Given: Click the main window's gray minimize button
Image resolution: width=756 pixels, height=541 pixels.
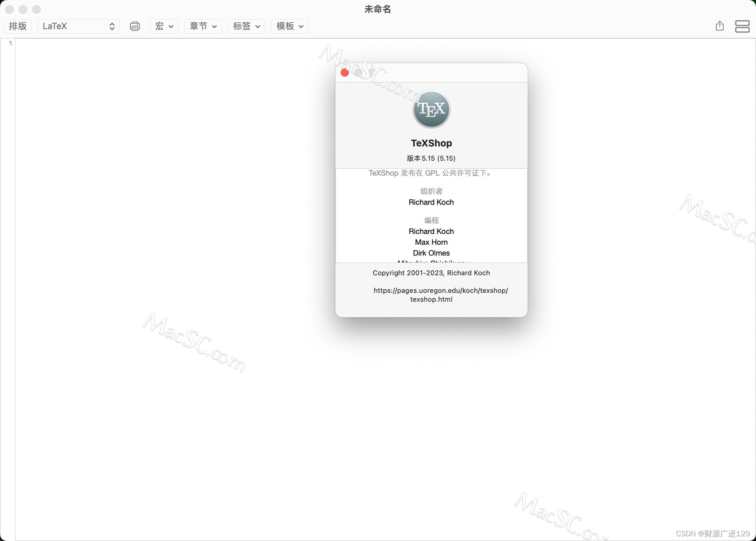Looking at the screenshot, I should tap(23, 9).
